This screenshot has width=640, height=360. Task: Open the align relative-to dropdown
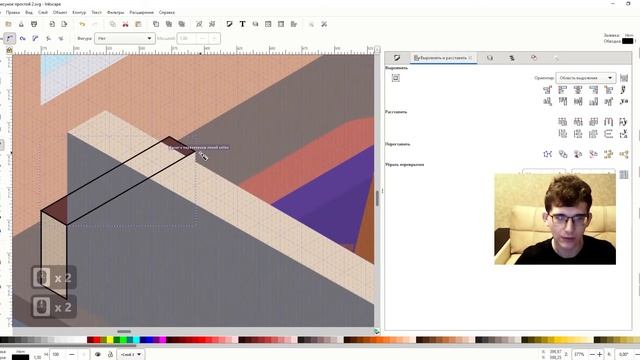click(586, 78)
